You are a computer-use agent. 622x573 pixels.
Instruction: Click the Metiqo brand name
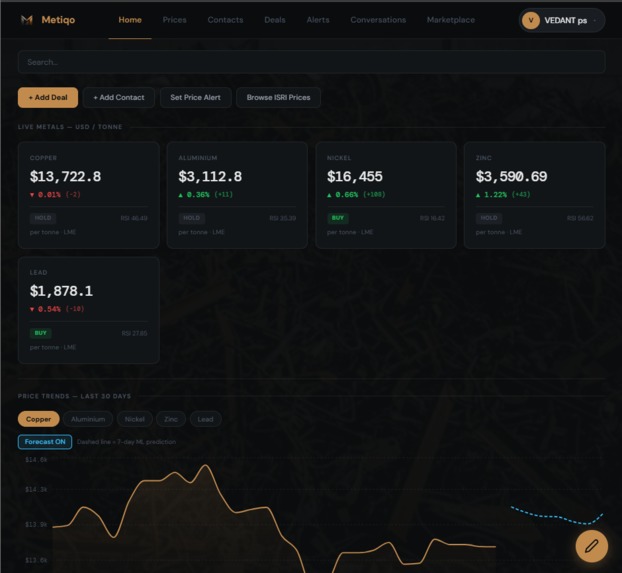[x=58, y=20]
